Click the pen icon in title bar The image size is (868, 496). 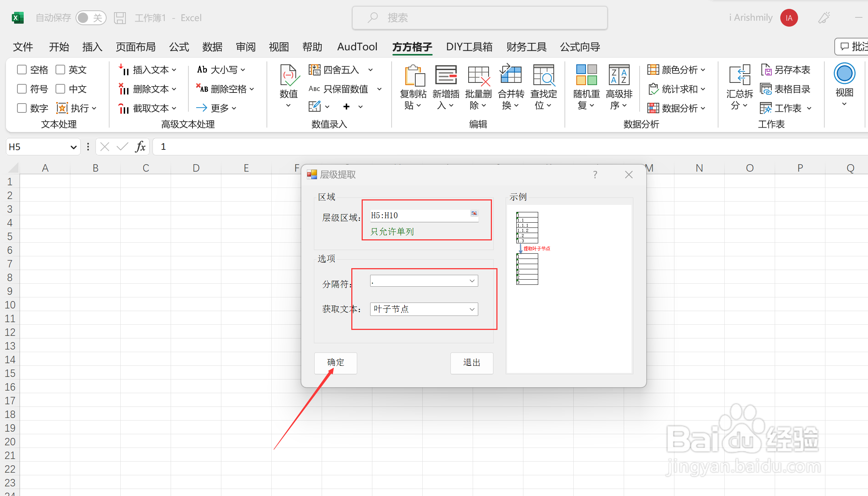click(824, 18)
